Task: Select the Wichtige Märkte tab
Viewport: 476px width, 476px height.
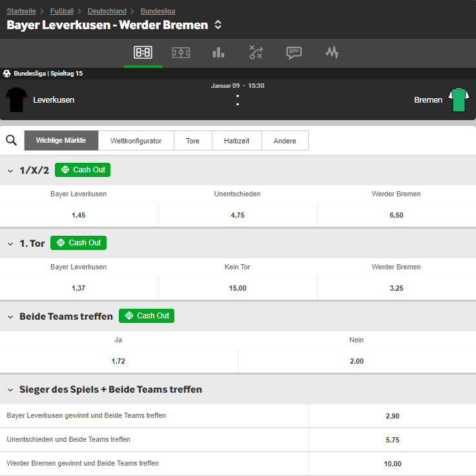Action: pyautogui.click(x=61, y=141)
